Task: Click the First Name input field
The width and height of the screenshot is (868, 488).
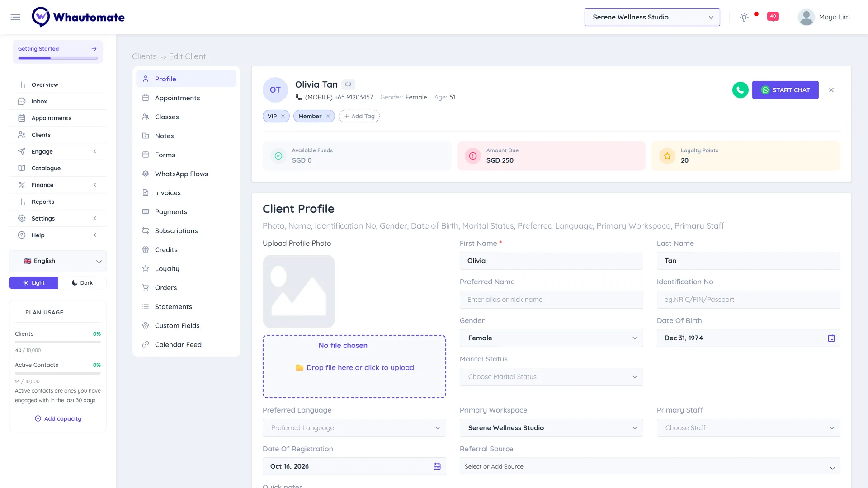Action: tap(551, 261)
